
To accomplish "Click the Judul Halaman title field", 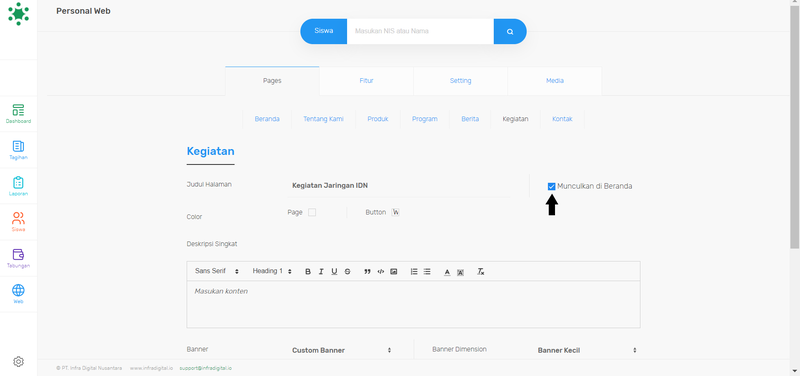I will [x=398, y=186].
